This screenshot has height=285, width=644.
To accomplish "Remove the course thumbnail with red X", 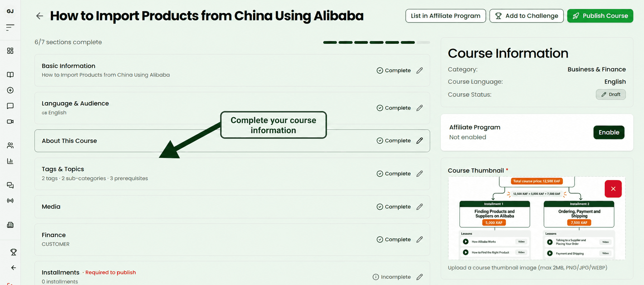I will click(x=613, y=189).
